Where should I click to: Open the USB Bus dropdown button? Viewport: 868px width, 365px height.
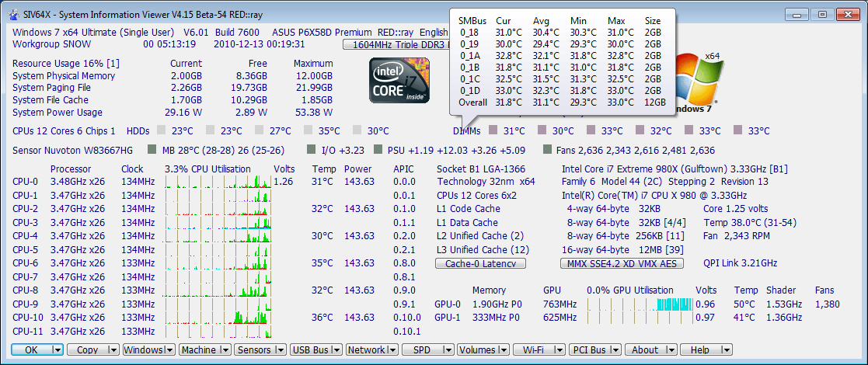click(x=316, y=349)
